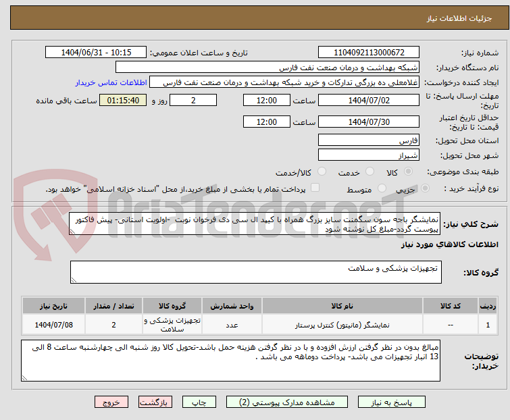Click the delivery province field فارس
This screenshot has height=420, width=510.
coord(369,140)
